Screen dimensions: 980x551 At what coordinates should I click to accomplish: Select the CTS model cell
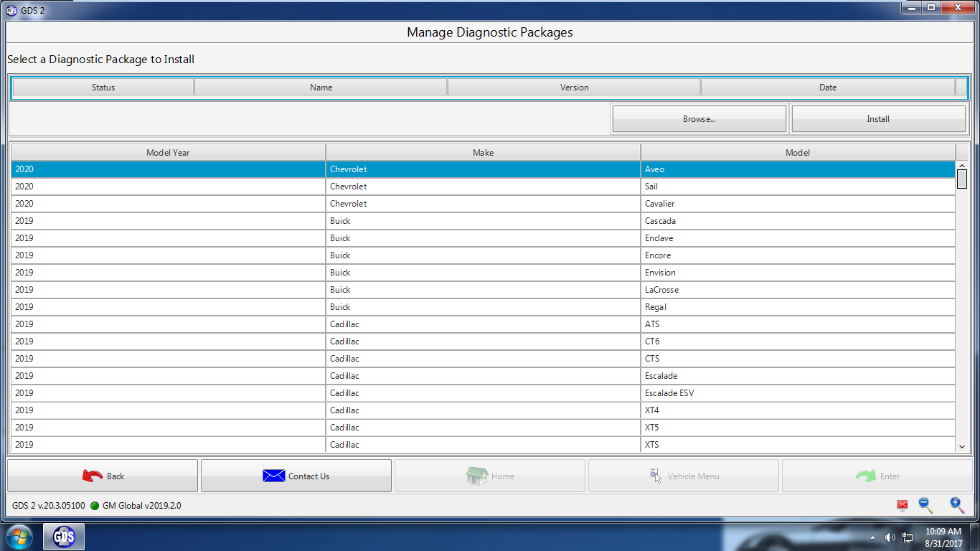(x=798, y=359)
